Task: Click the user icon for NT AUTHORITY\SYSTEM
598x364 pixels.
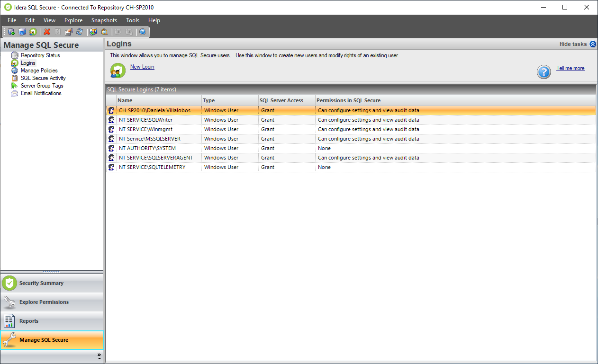Action: pyautogui.click(x=111, y=148)
